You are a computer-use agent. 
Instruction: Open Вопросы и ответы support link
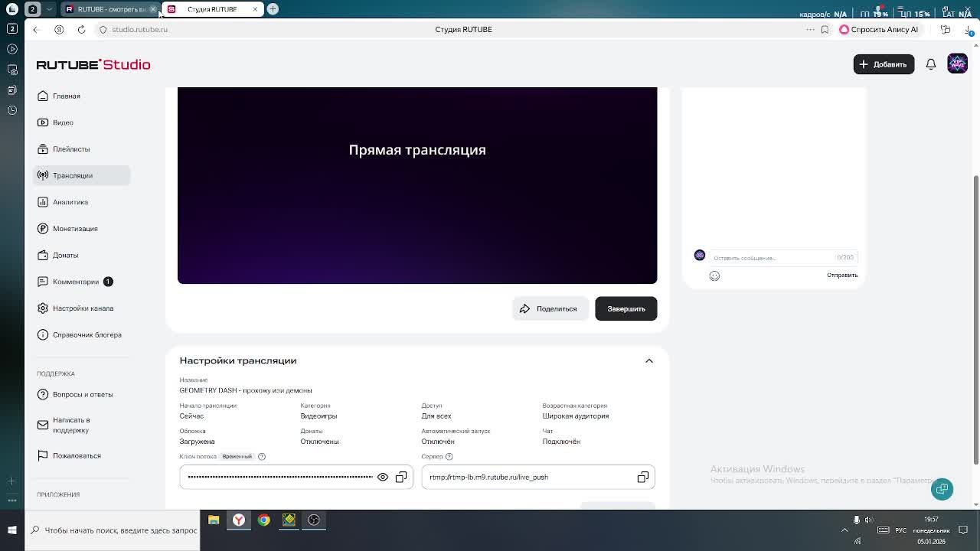(x=83, y=395)
